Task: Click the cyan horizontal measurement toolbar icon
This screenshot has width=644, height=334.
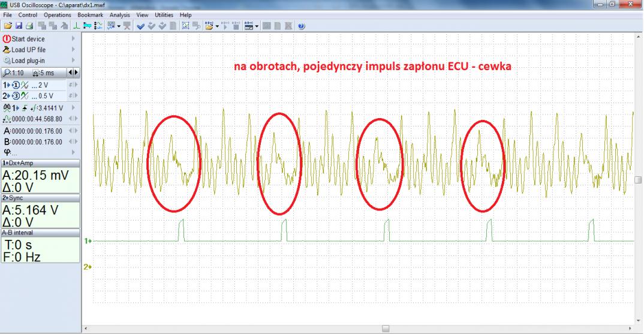Action: (x=87, y=26)
